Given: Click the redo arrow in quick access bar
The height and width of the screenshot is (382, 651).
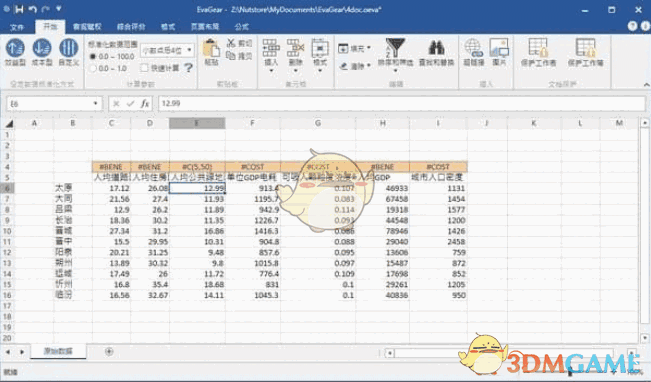Looking at the screenshot, I should pyautogui.click(x=46, y=9).
